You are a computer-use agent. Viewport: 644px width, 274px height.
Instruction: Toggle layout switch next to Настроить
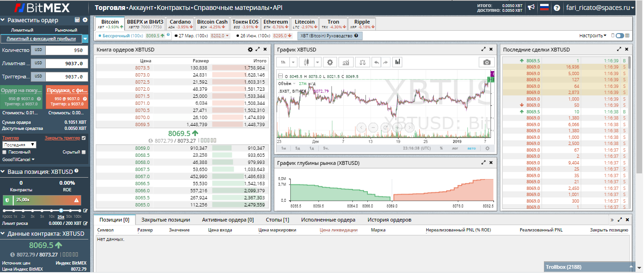click(x=619, y=35)
